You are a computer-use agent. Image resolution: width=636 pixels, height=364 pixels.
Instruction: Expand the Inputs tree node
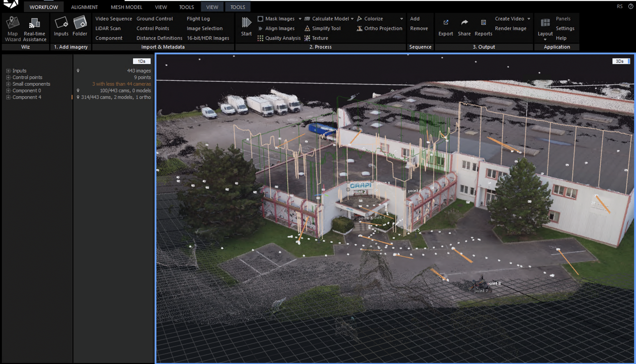click(x=8, y=71)
